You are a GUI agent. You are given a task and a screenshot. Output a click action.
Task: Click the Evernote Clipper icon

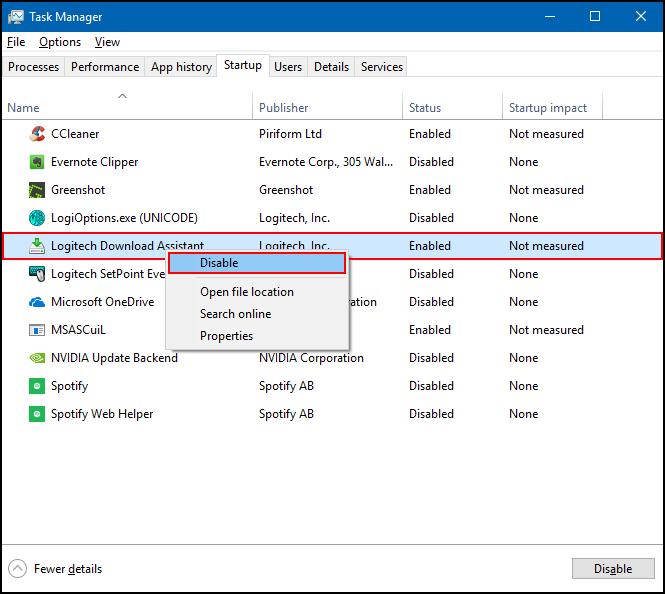click(37, 162)
